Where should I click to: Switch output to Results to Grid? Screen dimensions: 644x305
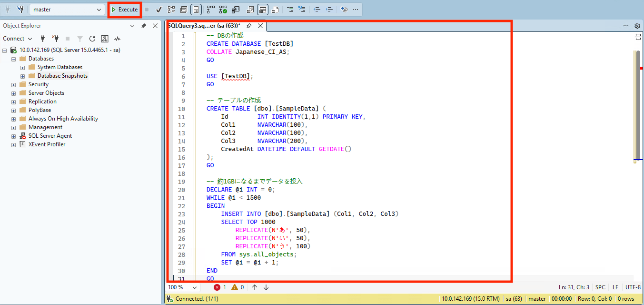pyautogui.click(x=263, y=10)
